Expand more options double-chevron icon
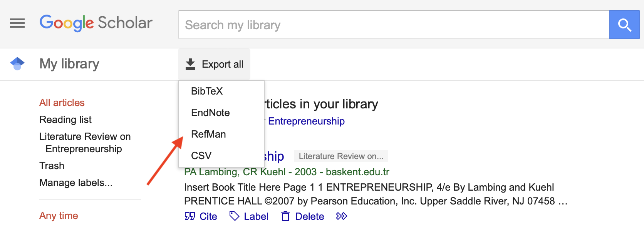The image size is (644, 226). tap(341, 216)
